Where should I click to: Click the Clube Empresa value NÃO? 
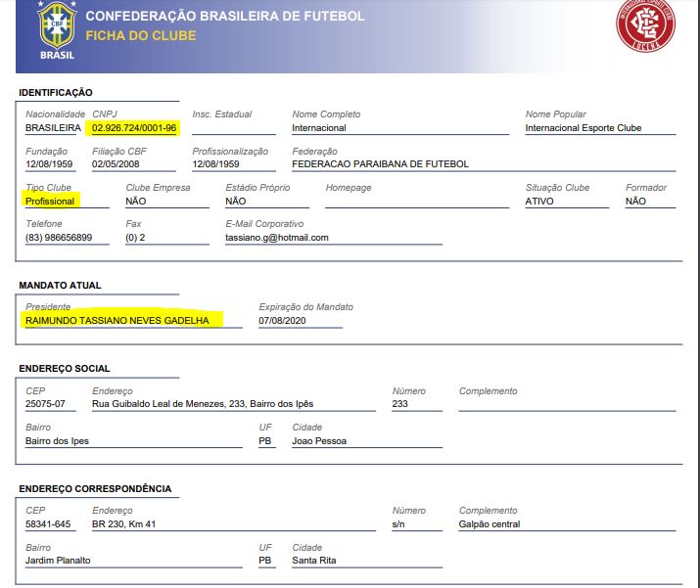136,202
